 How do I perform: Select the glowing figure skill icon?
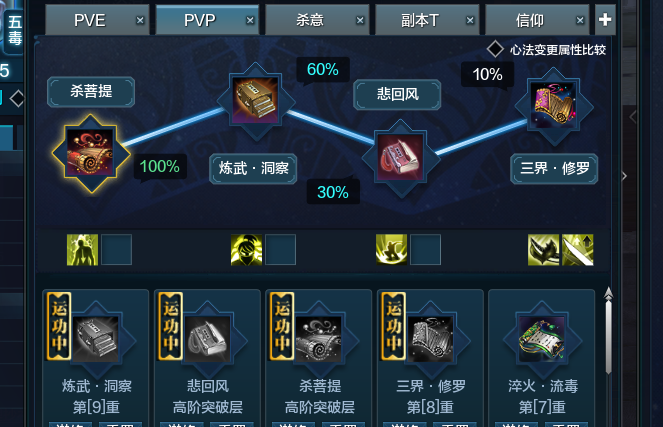[x=82, y=250]
